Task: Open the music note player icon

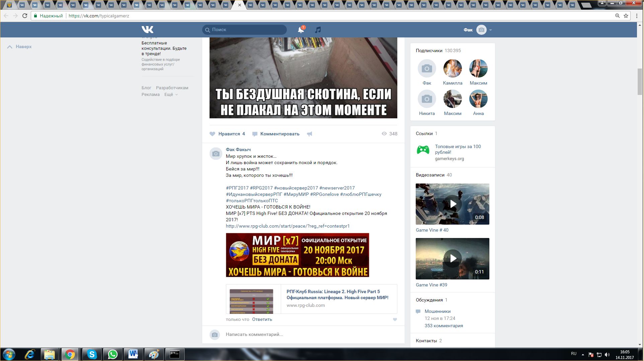Action: click(x=318, y=30)
